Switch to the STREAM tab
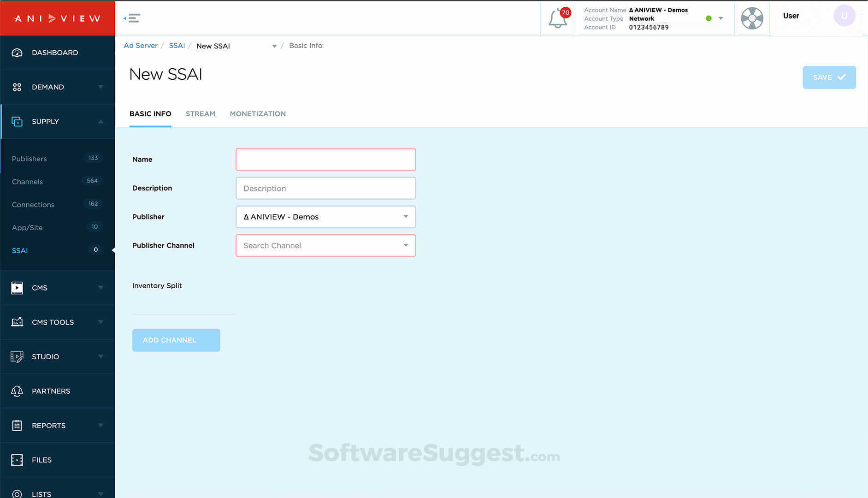868x498 pixels. (x=201, y=113)
